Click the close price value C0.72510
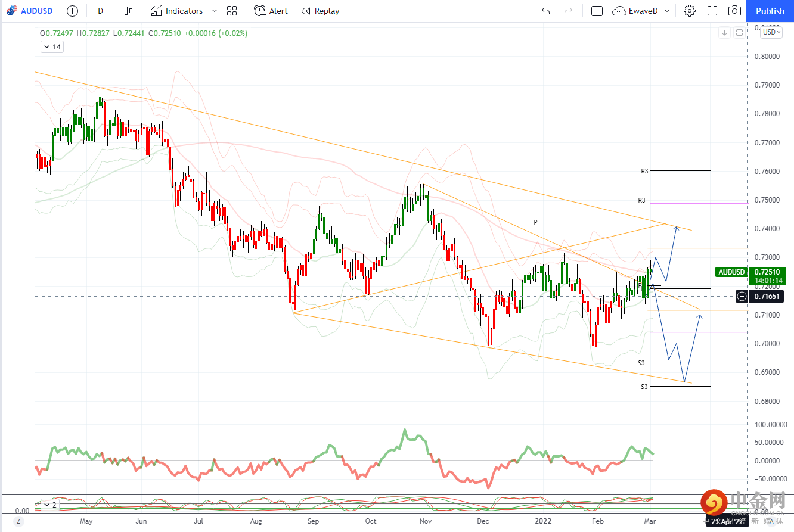This screenshot has height=532, width=794. tap(163, 33)
